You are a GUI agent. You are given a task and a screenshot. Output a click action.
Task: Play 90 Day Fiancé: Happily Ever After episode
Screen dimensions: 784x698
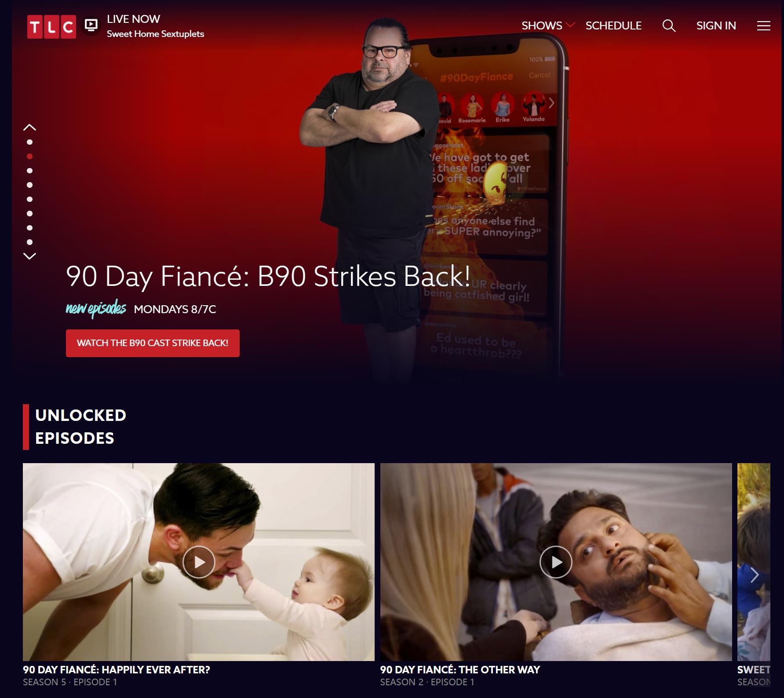click(199, 562)
